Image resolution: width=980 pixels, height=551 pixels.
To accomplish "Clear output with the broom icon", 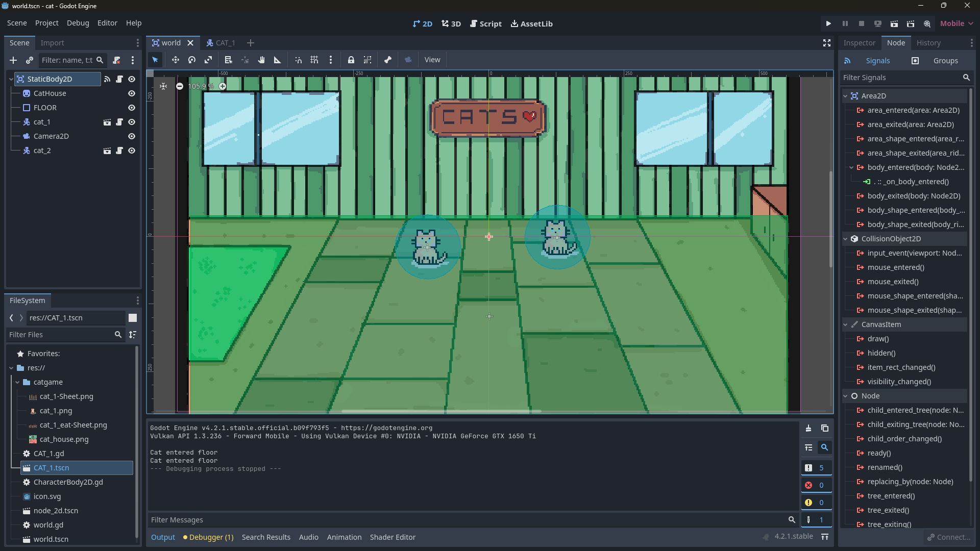I will 808,428.
